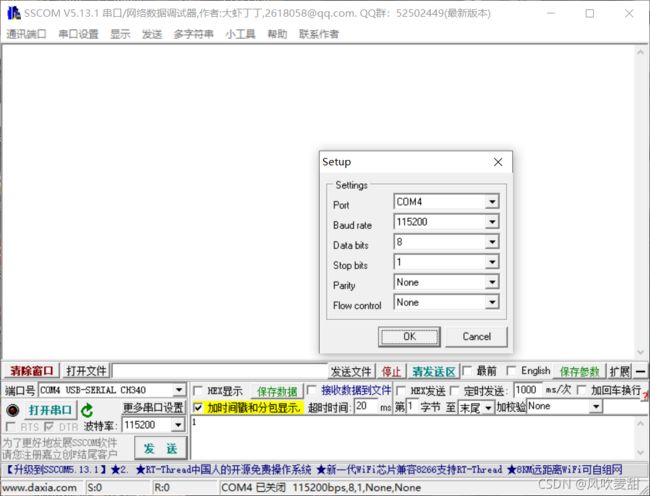Click the 打开文件 button
Viewport: 650px width, 496px height.
86,371
